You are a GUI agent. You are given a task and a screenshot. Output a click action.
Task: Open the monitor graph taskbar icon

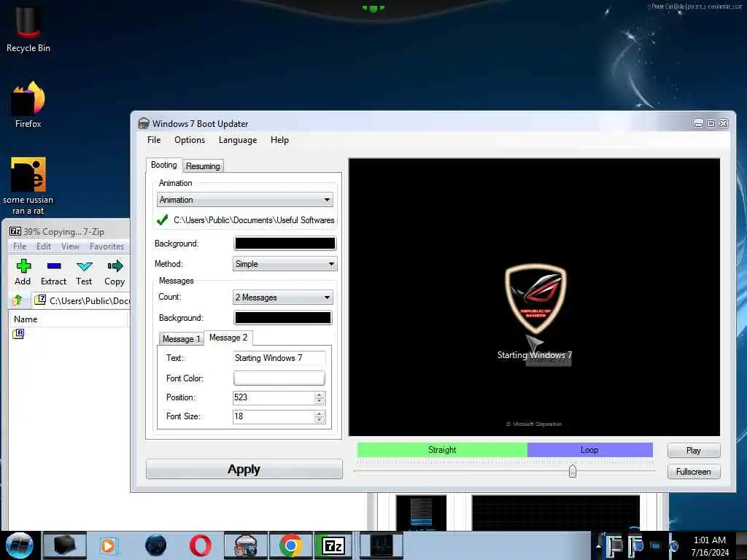(381, 545)
